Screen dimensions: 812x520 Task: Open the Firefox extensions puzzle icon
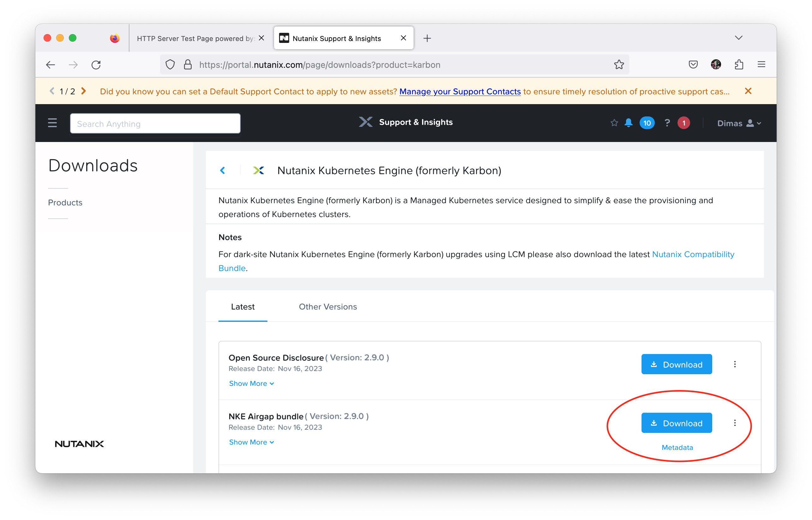coord(739,64)
